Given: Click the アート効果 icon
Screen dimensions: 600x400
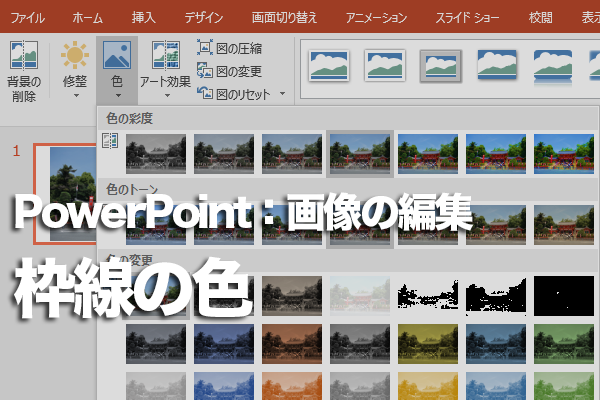Looking at the screenshot, I should pyautogui.click(x=166, y=55).
